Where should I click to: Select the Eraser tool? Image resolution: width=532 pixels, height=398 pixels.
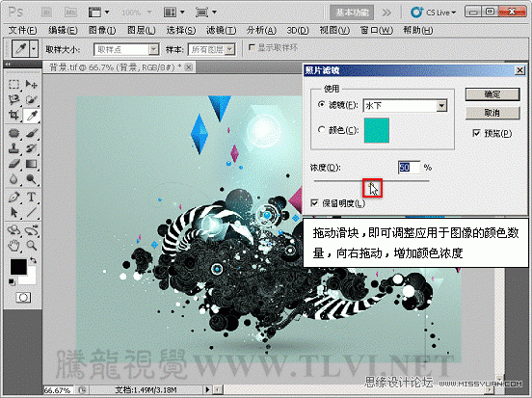(x=13, y=164)
